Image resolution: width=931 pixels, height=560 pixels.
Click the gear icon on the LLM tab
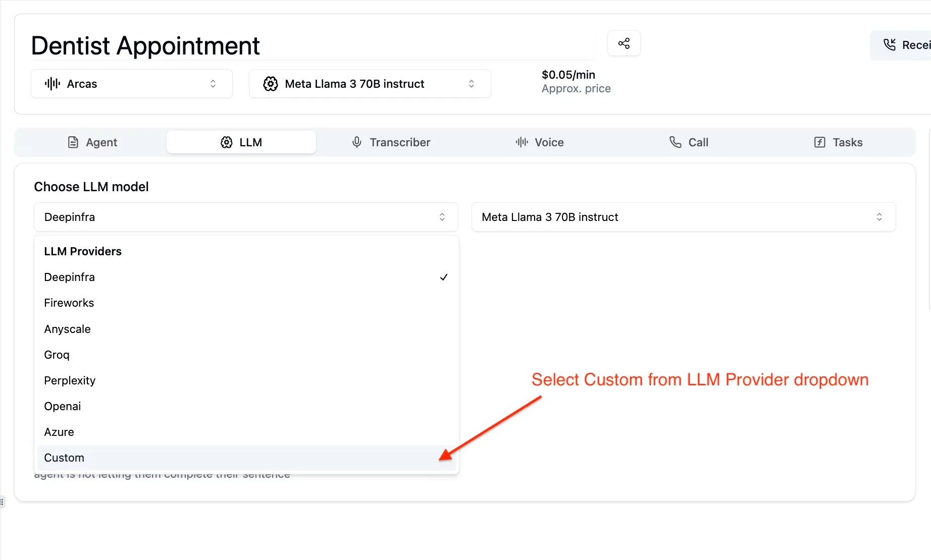226,142
